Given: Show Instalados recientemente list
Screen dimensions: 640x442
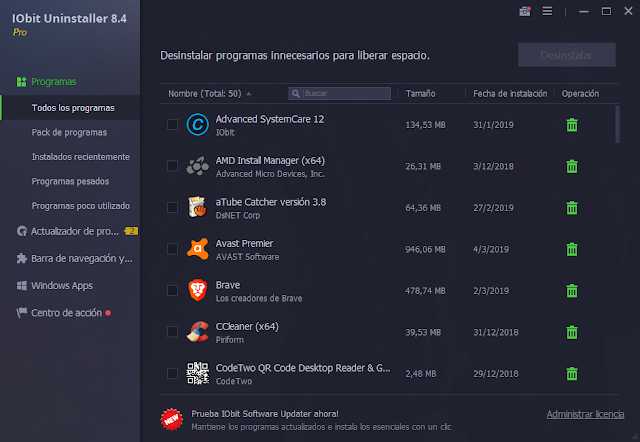Looking at the screenshot, I should point(80,157).
